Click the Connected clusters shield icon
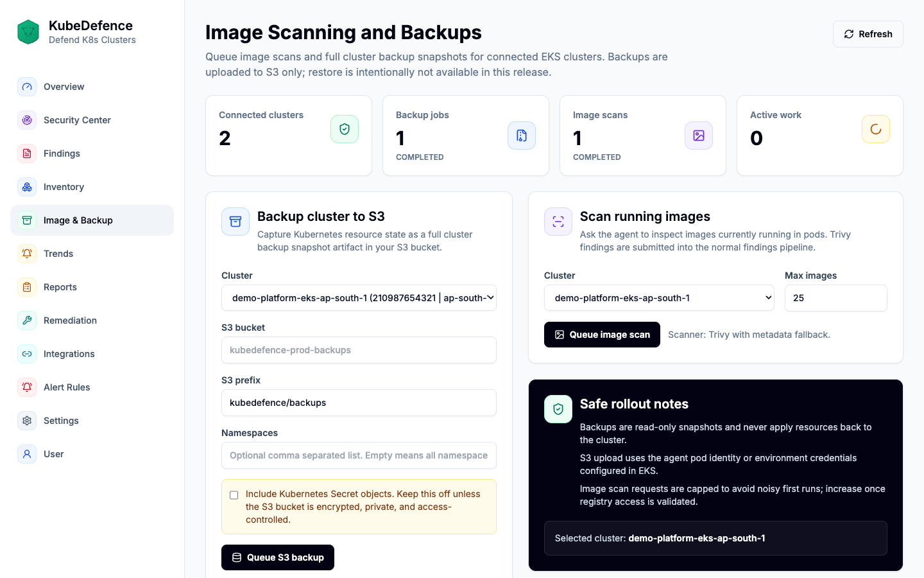This screenshot has height=578, width=924. (345, 129)
